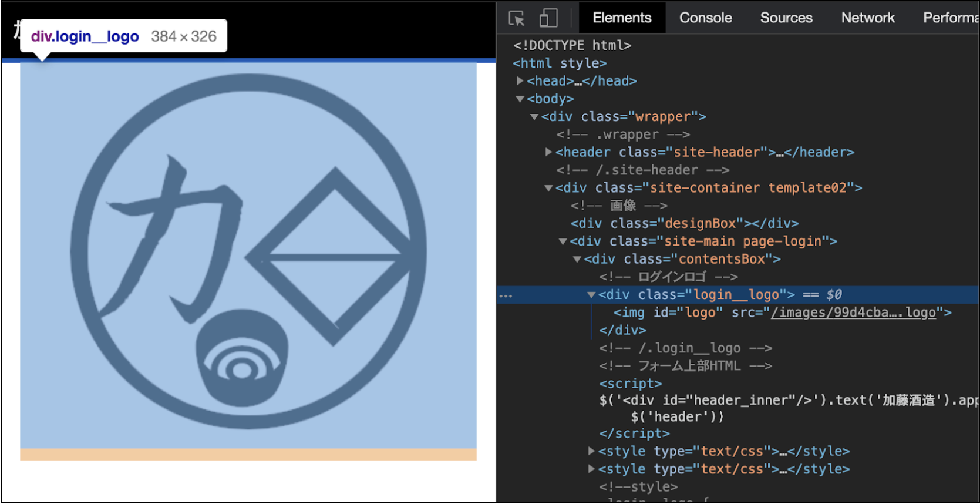The height and width of the screenshot is (504, 980).
Task: Collapse the div wrapper node
Action: [534, 117]
